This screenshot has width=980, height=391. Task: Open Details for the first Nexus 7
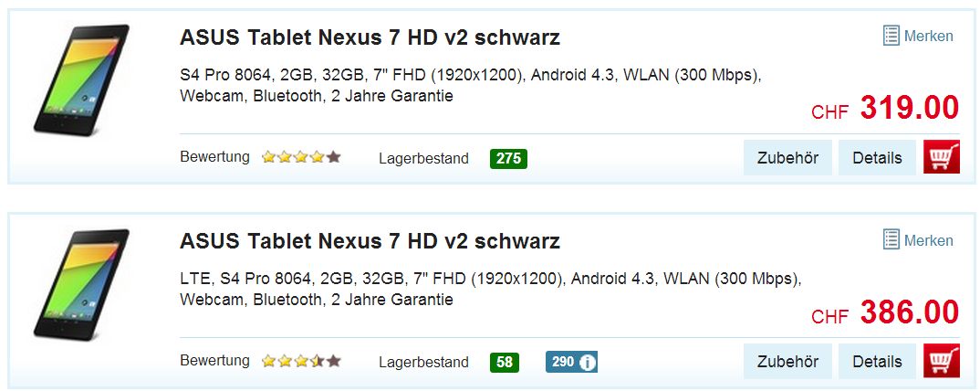(877, 158)
